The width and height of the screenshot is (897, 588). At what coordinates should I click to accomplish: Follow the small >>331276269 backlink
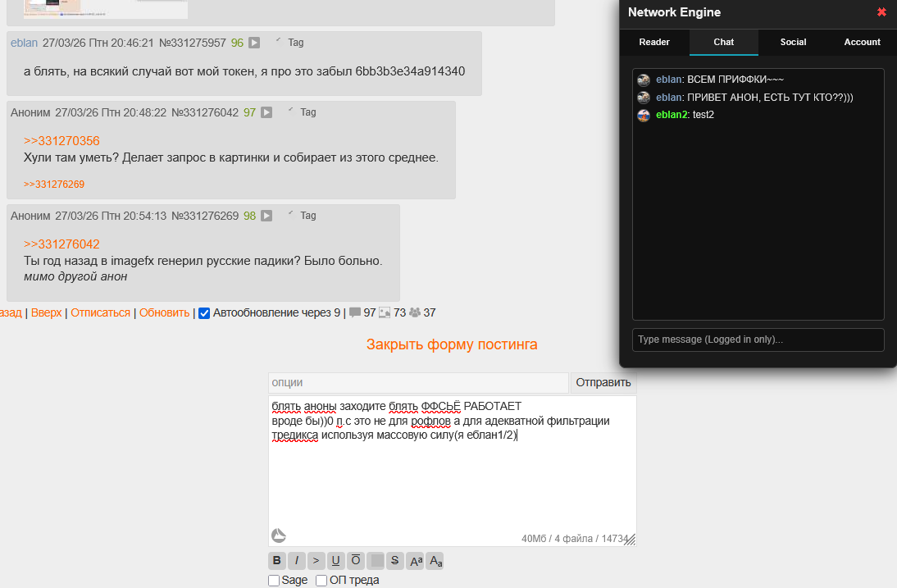(54, 185)
